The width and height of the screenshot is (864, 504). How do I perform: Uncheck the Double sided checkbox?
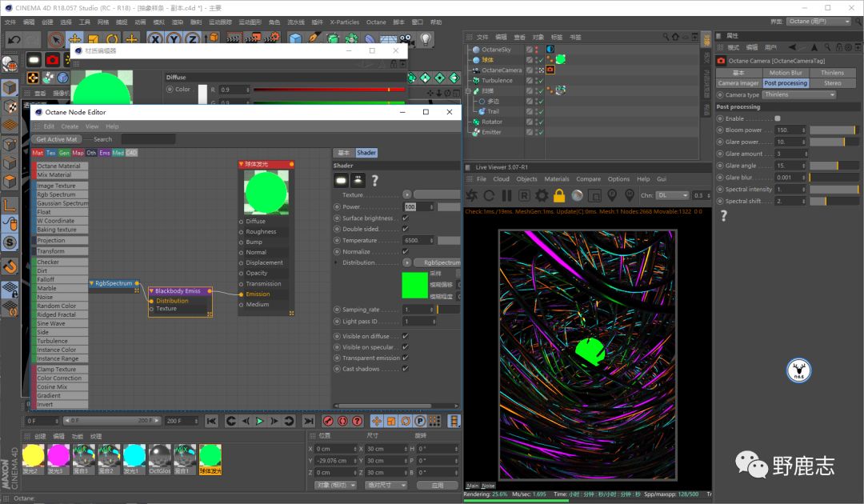click(406, 229)
